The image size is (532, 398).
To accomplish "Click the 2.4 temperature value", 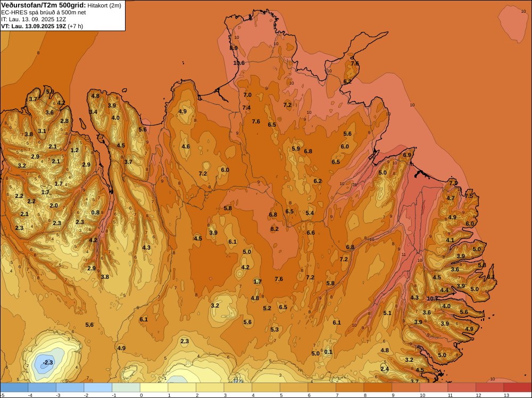I will (385, 369).
